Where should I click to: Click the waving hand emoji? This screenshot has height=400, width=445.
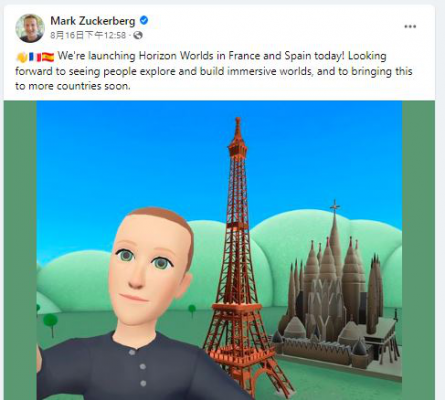point(22,57)
